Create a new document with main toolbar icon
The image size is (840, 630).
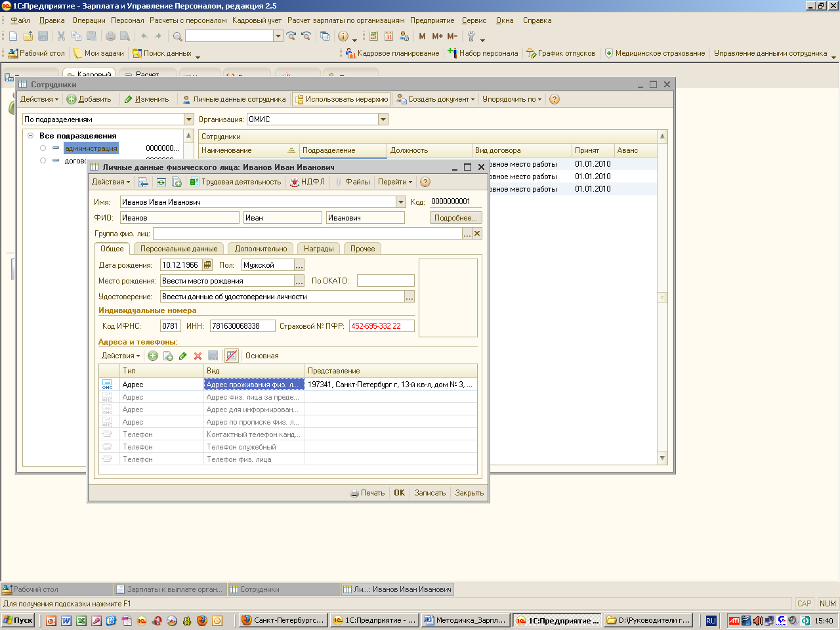(x=13, y=36)
